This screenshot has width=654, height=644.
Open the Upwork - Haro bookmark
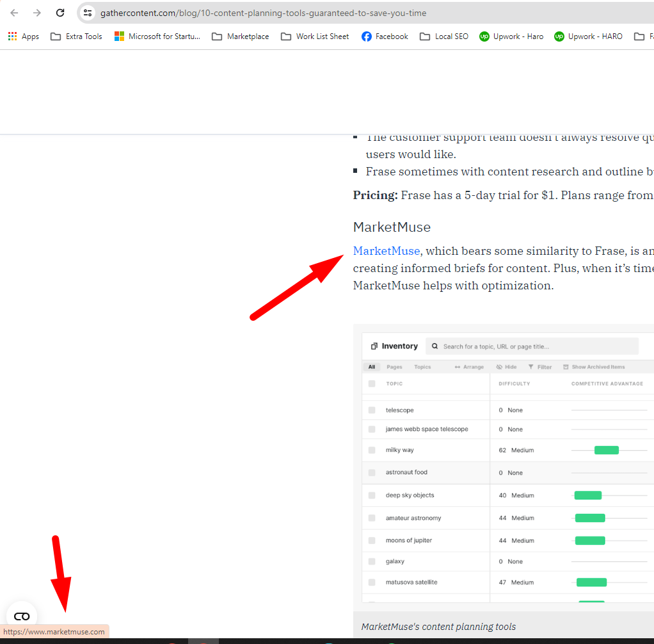click(x=511, y=36)
